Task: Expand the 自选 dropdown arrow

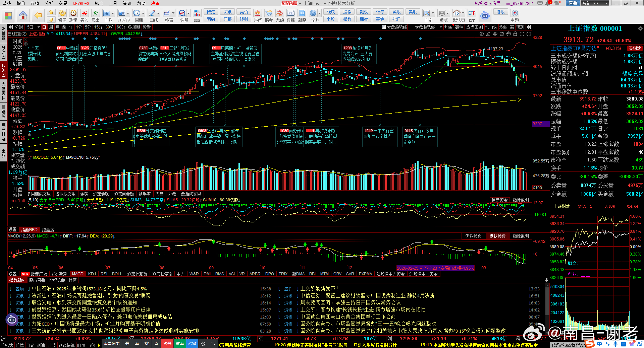Action: click(113, 13)
